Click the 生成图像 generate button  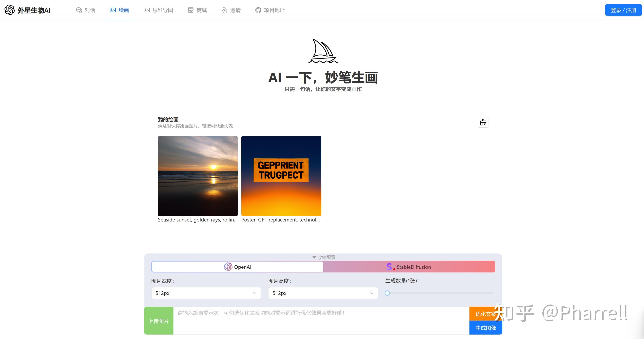(x=485, y=328)
